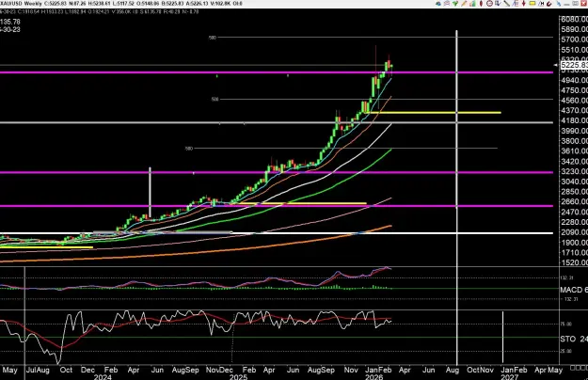Toggle the red magnet snap icon

click(x=549, y=4)
